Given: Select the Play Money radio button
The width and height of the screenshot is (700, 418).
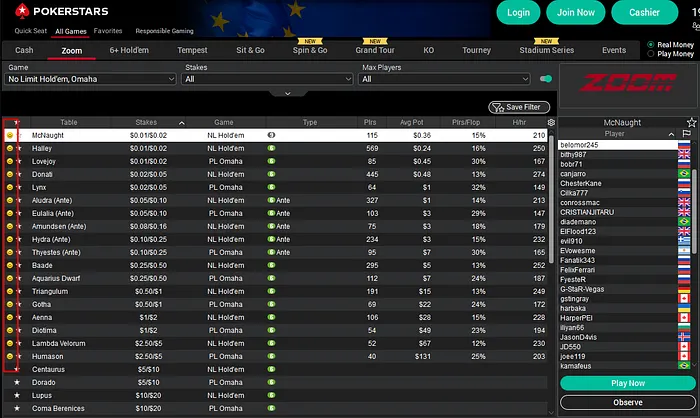Looking at the screenshot, I should [x=651, y=54].
